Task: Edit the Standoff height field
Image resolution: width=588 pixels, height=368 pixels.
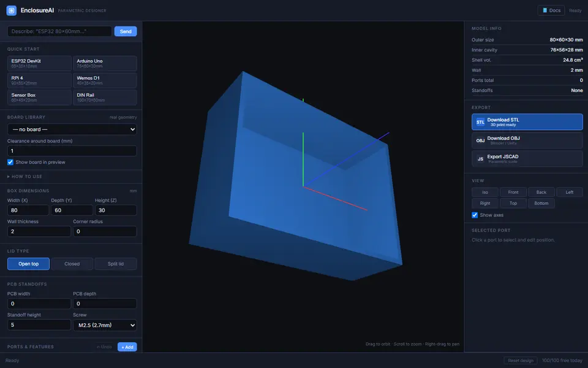Action: 39,325
